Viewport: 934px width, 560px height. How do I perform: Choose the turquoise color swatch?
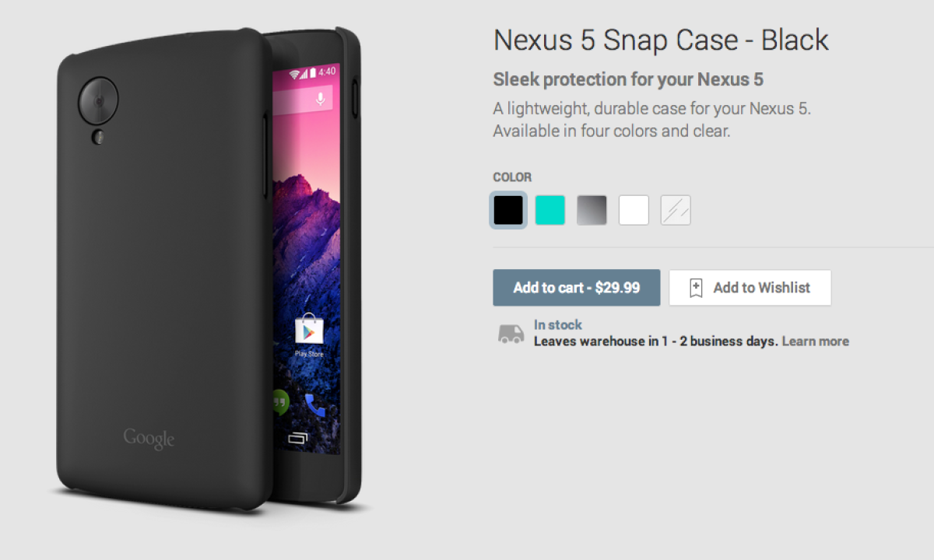coord(550,210)
